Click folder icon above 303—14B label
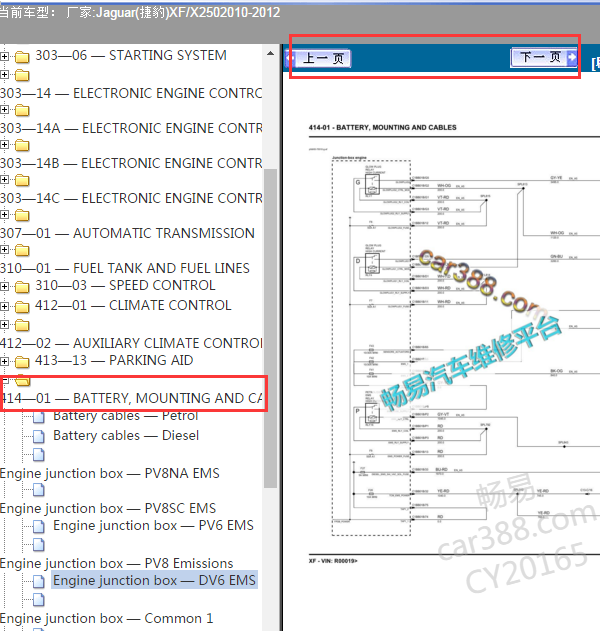Image resolution: width=600 pixels, height=631 pixels. click(x=22, y=145)
